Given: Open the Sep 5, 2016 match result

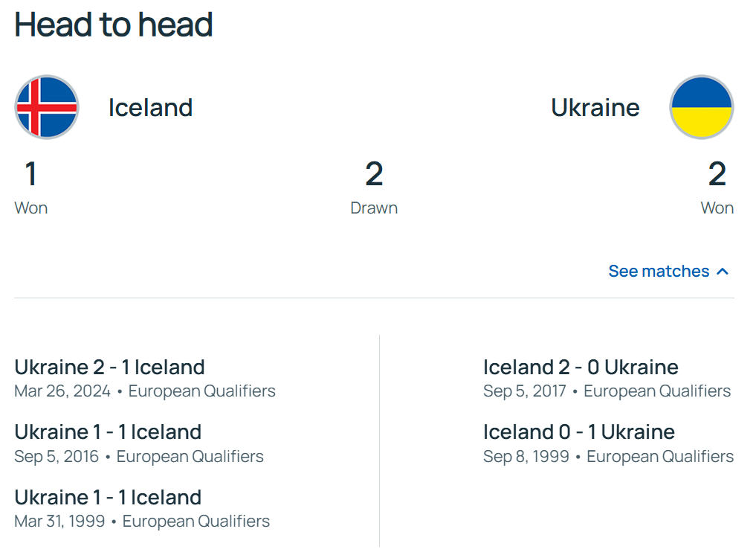Looking at the screenshot, I should tap(108, 432).
